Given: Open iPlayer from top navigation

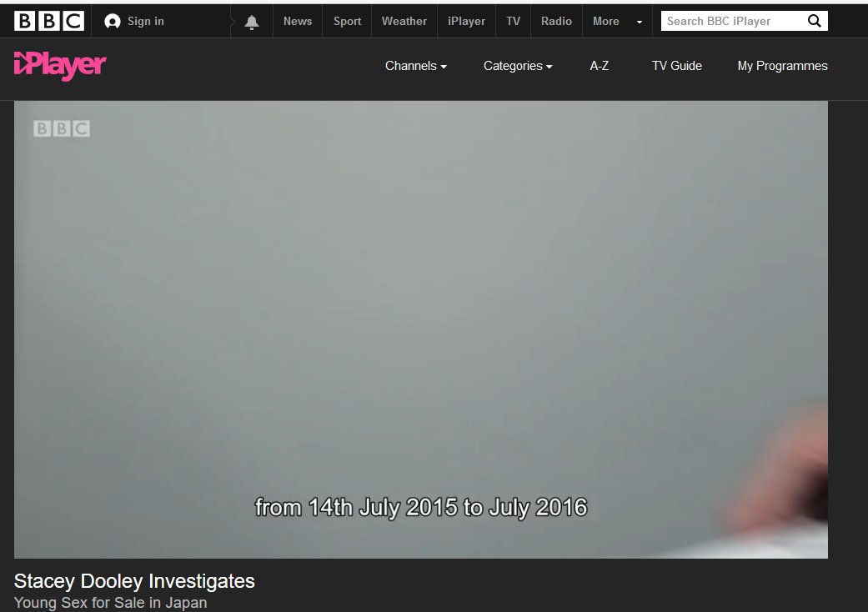Looking at the screenshot, I should click(466, 21).
